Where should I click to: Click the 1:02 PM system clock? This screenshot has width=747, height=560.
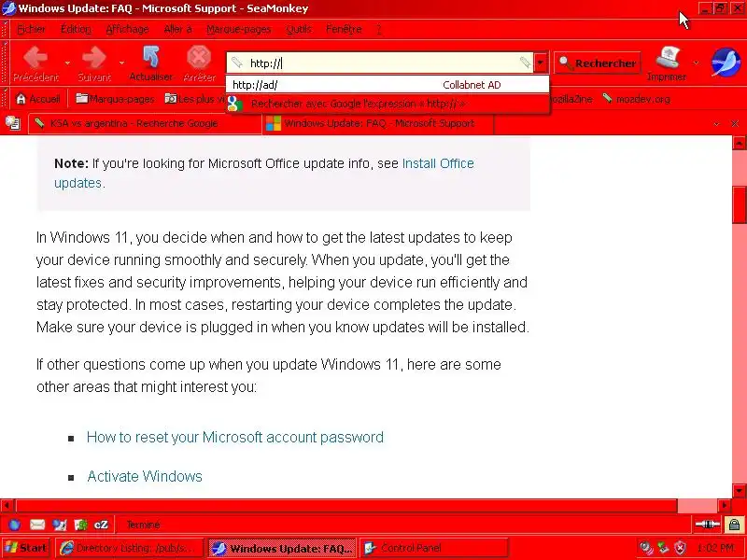point(715,548)
